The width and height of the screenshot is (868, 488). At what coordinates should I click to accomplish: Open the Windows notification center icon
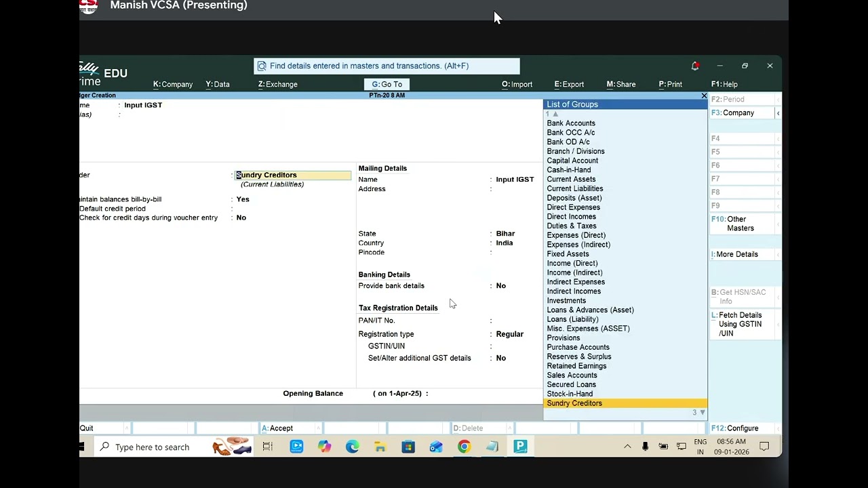click(764, 447)
